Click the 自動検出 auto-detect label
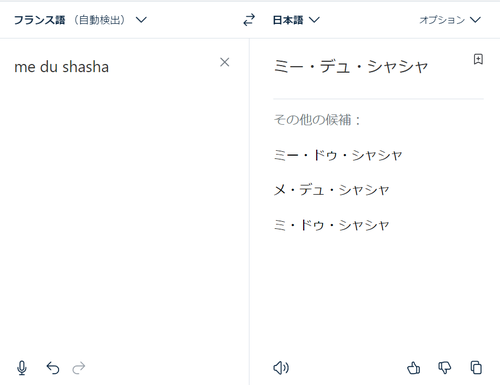This screenshot has height=385, width=500. tap(100, 20)
